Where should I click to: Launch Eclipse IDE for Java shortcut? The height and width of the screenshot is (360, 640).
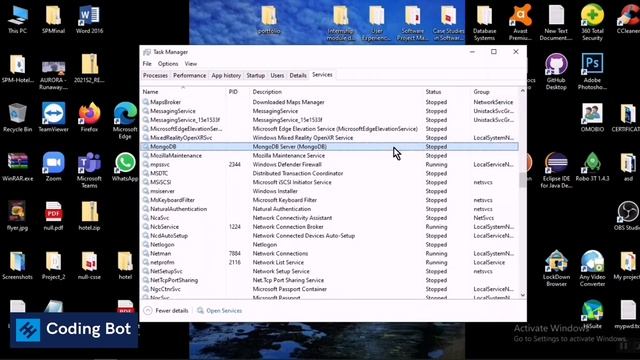[556, 170]
